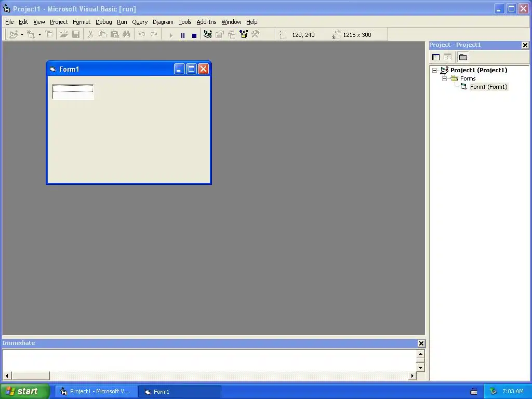Switch to Form1 taskbar button

(180, 392)
